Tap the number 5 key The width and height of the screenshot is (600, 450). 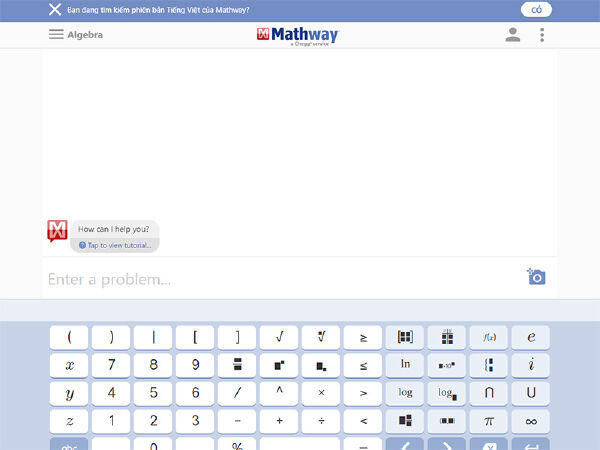tap(153, 393)
